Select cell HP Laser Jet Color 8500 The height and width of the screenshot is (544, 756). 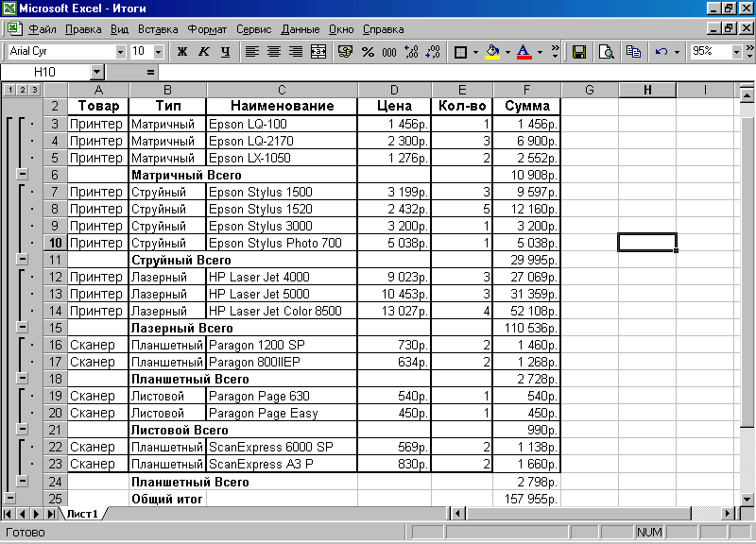pos(282,311)
